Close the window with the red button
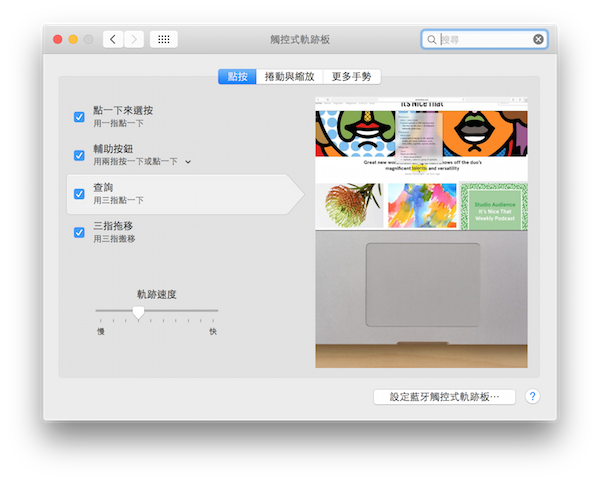Screen dimensions: 600x482 tap(58, 39)
